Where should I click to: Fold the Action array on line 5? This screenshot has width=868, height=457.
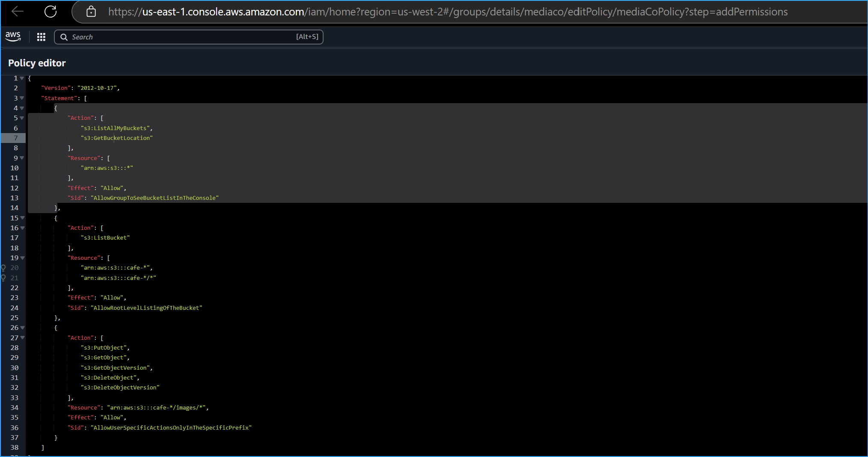click(x=22, y=118)
